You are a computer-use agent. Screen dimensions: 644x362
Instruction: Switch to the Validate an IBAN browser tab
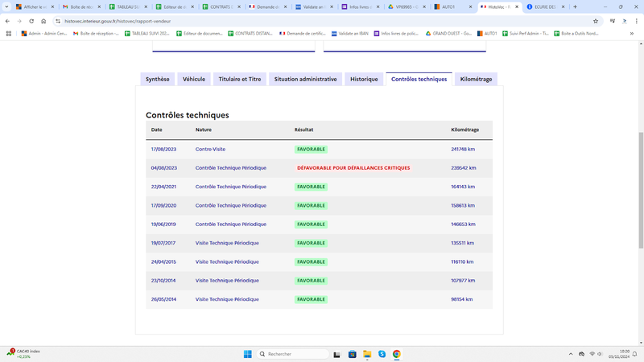[314, 6]
